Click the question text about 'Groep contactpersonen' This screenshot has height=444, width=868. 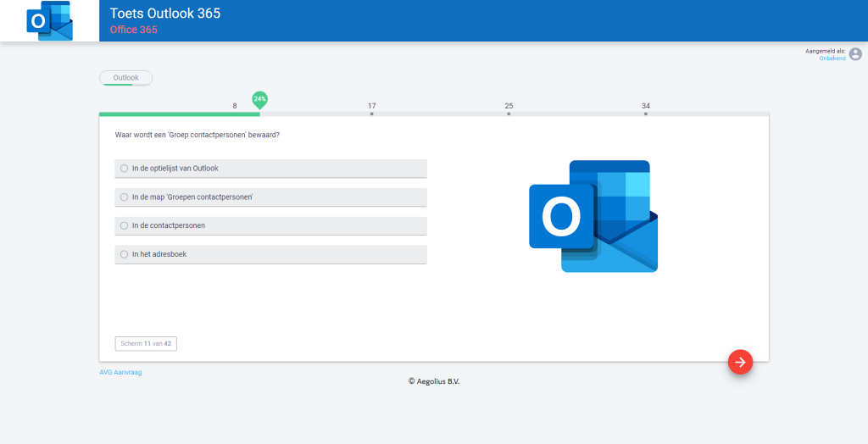click(x=197, y=135)
